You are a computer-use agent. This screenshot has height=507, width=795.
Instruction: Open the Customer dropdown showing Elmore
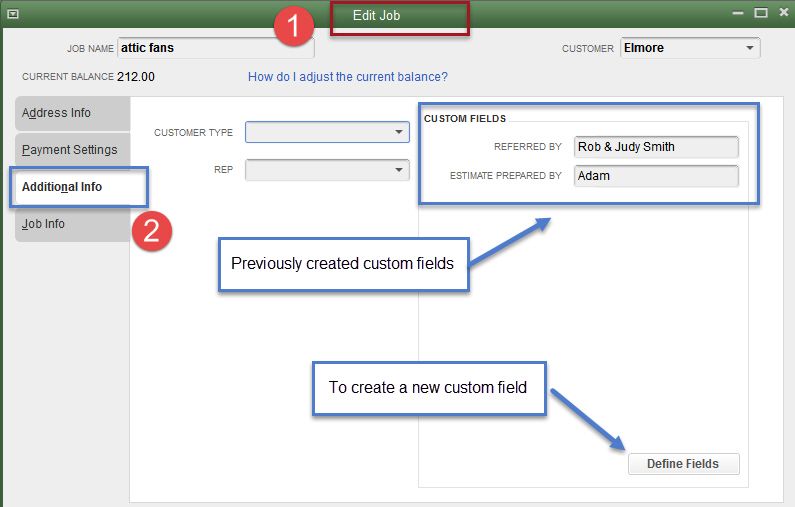[690, 48]
